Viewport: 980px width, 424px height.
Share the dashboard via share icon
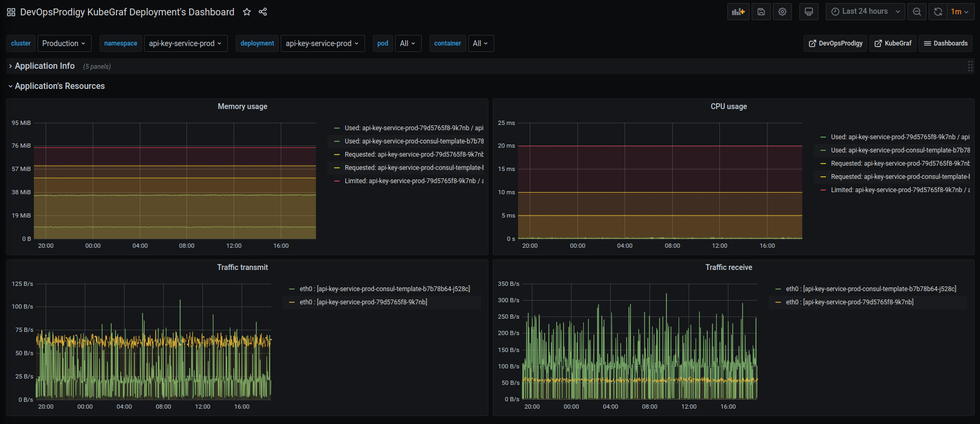point(263,12)
